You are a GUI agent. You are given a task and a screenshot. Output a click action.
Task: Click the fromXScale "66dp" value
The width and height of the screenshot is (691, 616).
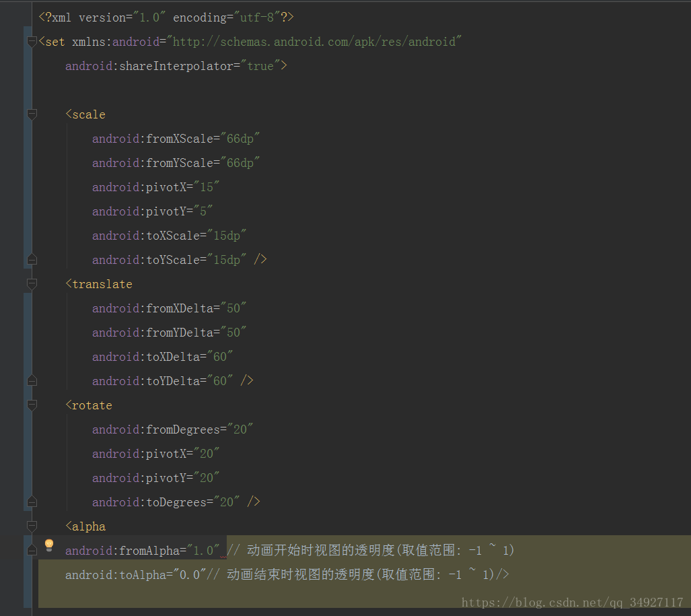click(240, 139)
